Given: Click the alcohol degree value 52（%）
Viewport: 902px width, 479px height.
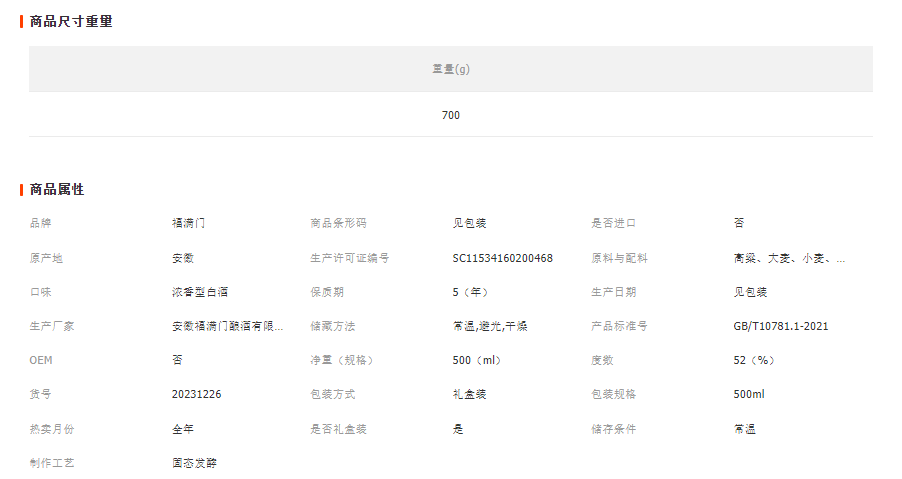Looking at the screenshot, I should click(x=754, y=360).
